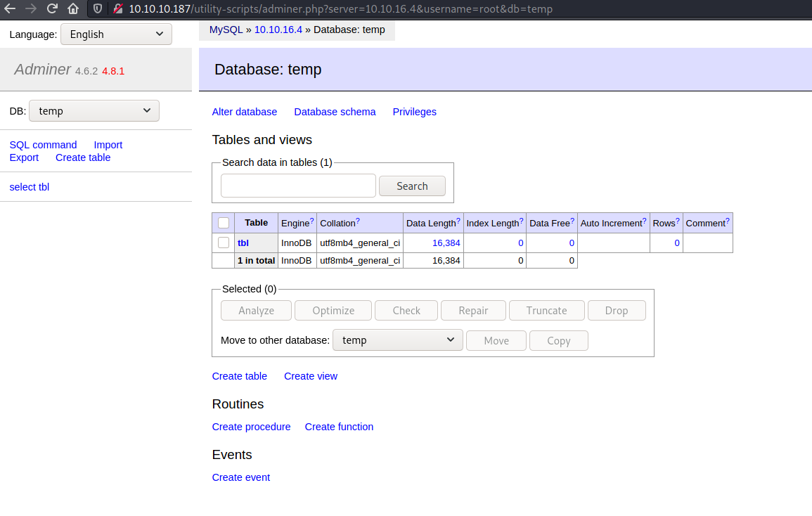Click the search data in tables field
Screen dimensions: 812x516
(x=298, y=186)
